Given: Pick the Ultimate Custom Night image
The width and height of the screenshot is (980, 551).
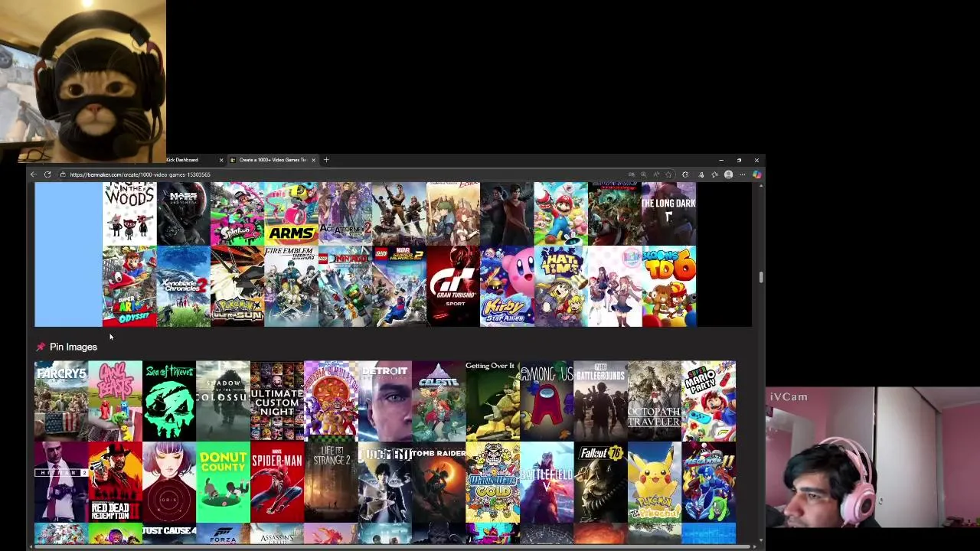Looking at the screenshot, I should coord(277,401).
